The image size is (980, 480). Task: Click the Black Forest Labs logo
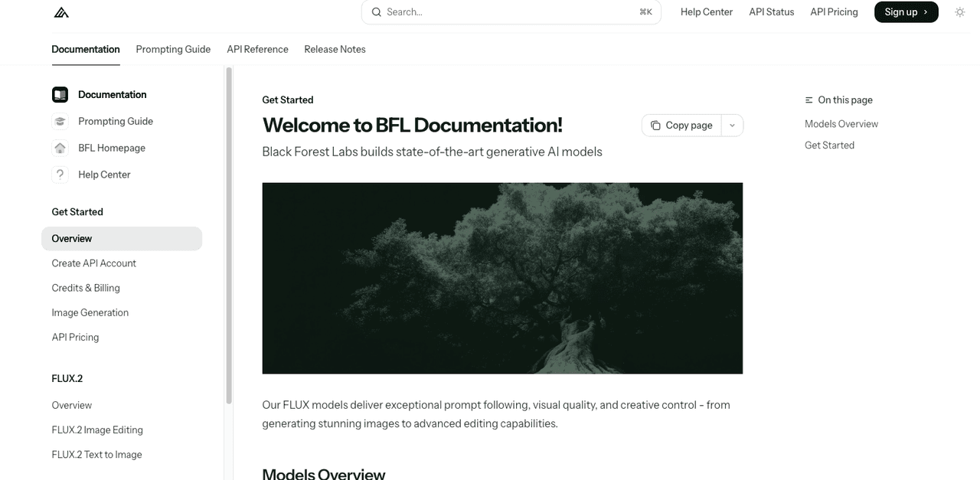point(61,12)
